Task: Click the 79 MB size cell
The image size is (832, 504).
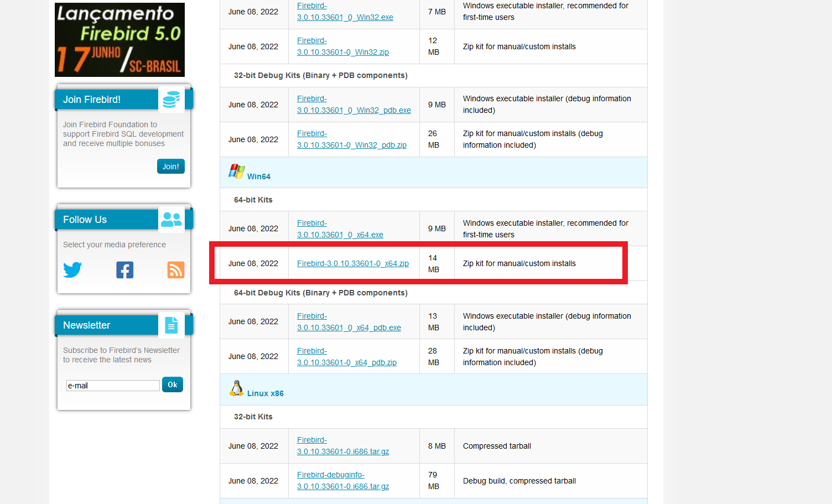Action: 436,481
